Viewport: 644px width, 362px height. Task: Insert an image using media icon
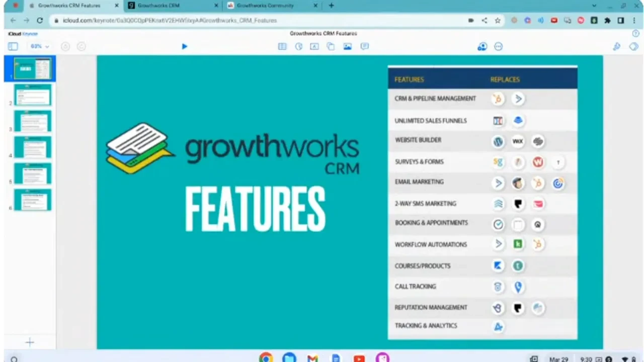pos(347,46)
